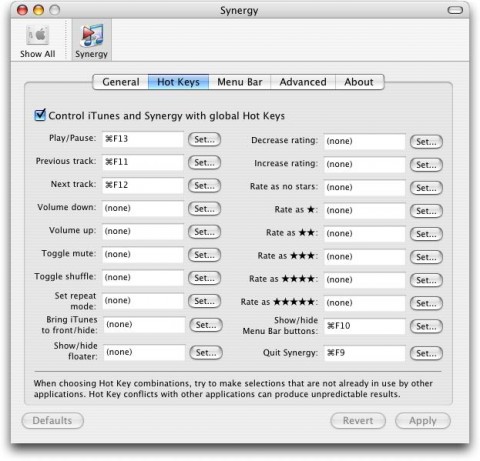The height and width of the screenshot is (461, 480).
Task: Click the Defaults button
Action: [52, 421]
